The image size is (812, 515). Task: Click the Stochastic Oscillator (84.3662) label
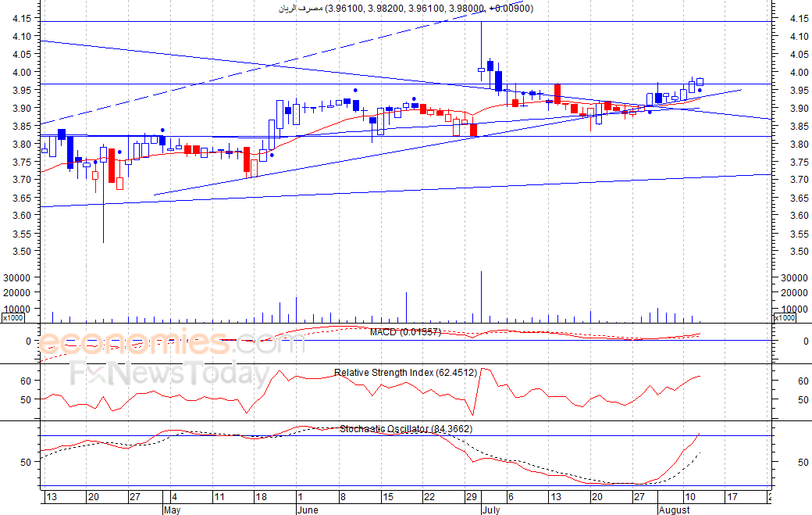406,429
